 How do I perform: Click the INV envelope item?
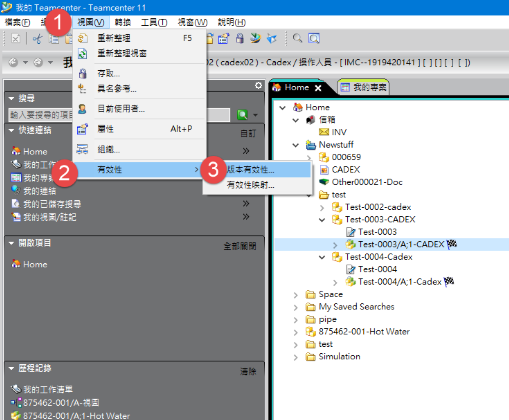[333, 132]
